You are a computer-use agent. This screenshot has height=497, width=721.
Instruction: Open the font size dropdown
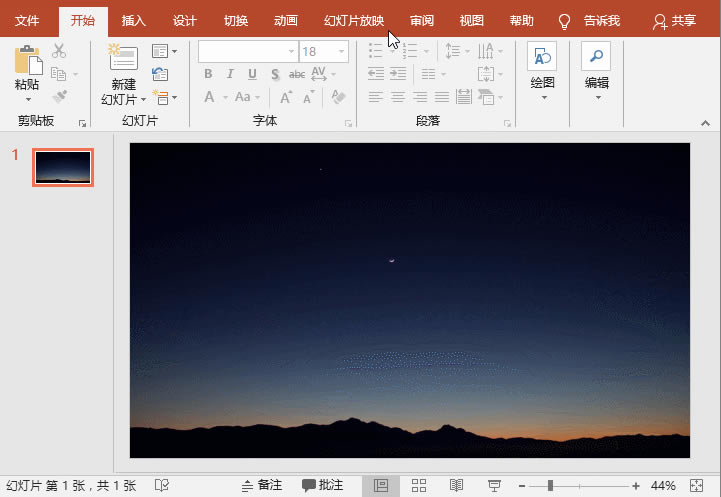coord(341,51)
